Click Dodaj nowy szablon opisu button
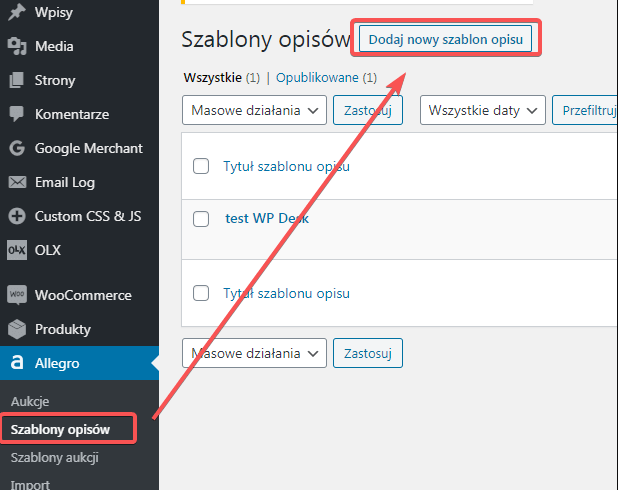Image resolution: width=618 pixels, height=490 pixels. click(446, 40)
